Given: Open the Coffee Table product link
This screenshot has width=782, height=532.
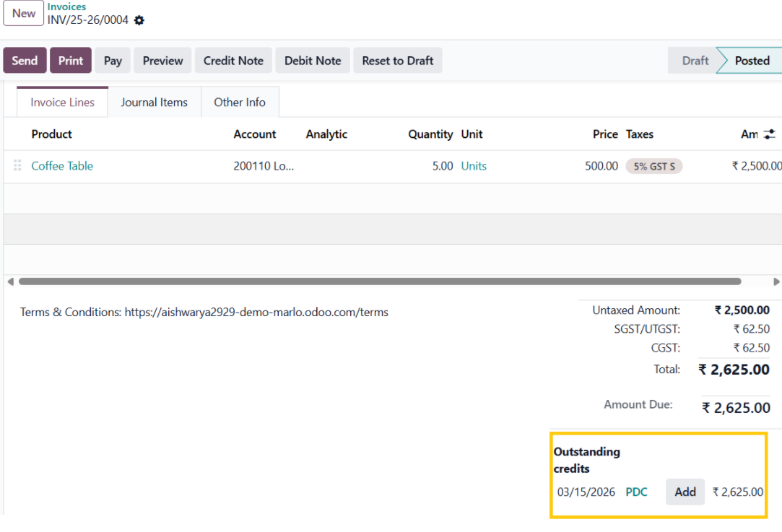Looking at the screenshot, I should click(62, 166).
